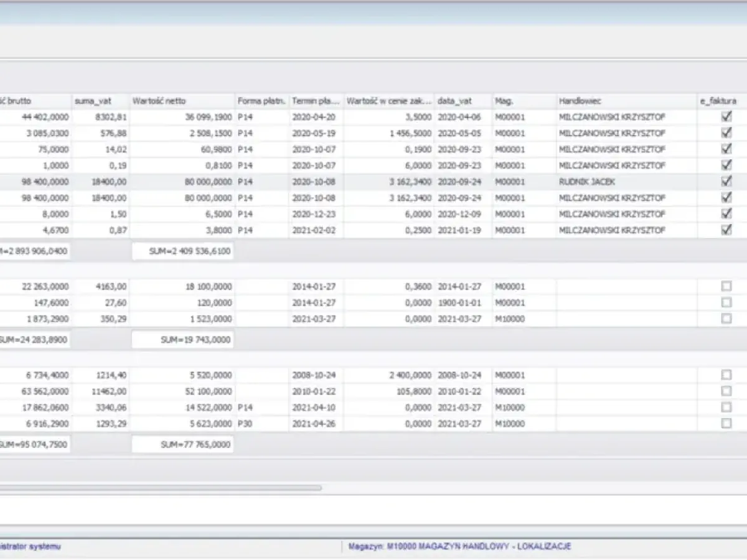
Task: Toggle e_faktura checkbox in the 4,6700 row
Action: (726, 230)
